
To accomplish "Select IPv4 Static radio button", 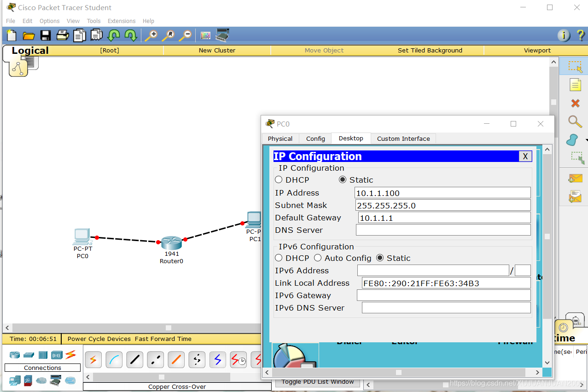I will [343, 180].
